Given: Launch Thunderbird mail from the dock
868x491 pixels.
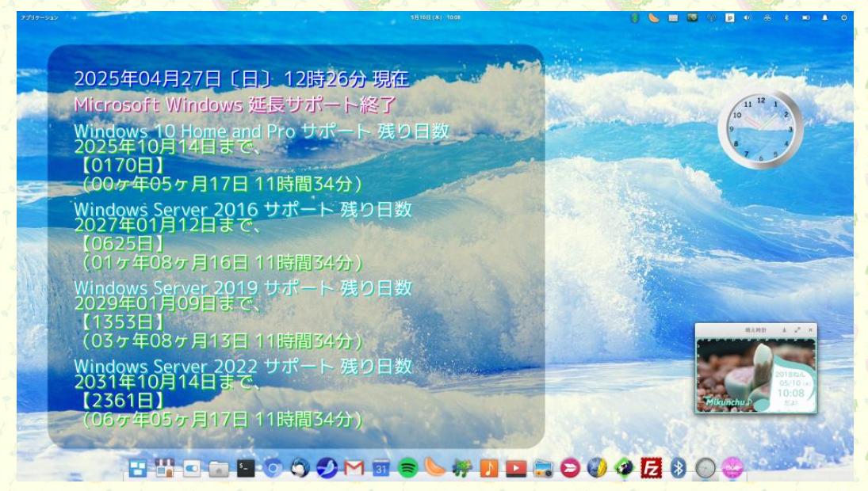Looking at the screenshot, I should [300, 468].
